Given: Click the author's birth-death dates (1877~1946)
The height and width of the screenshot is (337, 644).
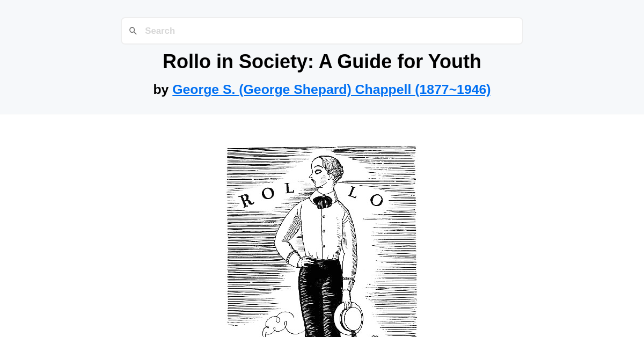Looking at the screenshot, I should click(x=453, y=89).
